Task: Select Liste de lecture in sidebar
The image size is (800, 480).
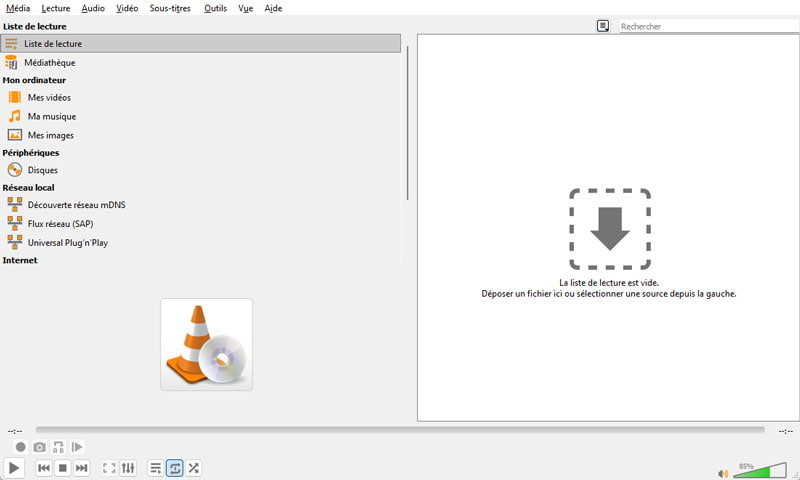Action: click(201, 44)
